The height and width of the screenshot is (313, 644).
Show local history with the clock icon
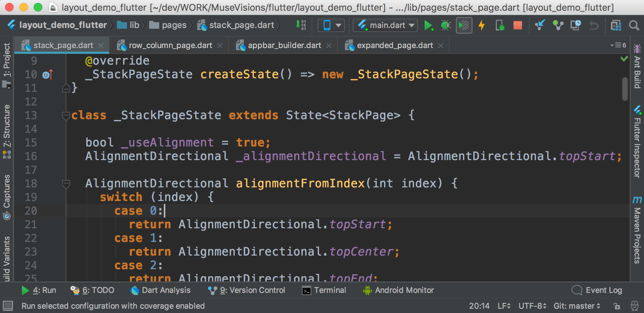point(576,25)
